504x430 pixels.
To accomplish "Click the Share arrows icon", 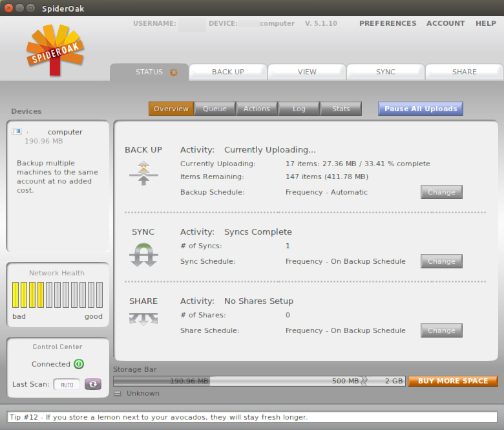I will pyautogui.click(x=143, y=319).
